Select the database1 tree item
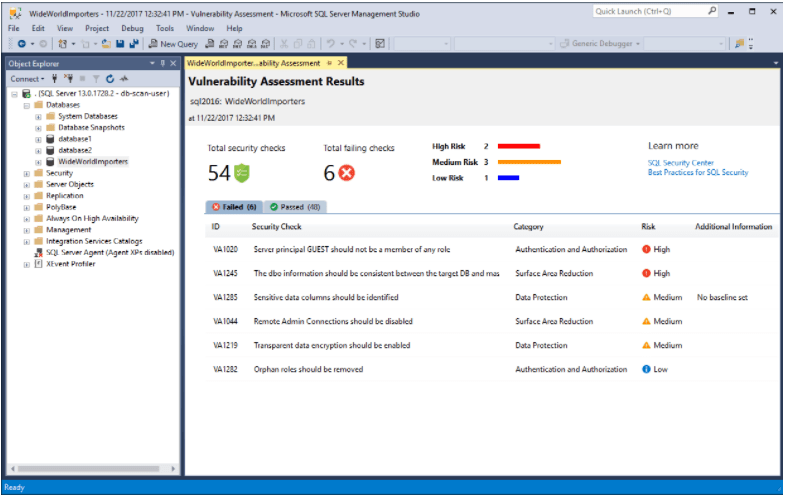The height and width of the screenshot is (498, 786). (75, 139)
